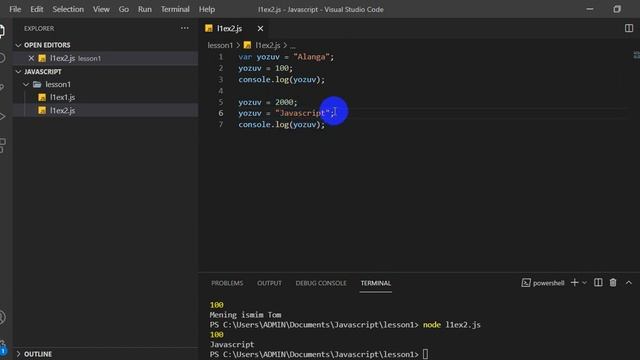Screen dimensions: 640x360
Task: Split the editor with the layout icon
Action: click(x=629, y=28)
